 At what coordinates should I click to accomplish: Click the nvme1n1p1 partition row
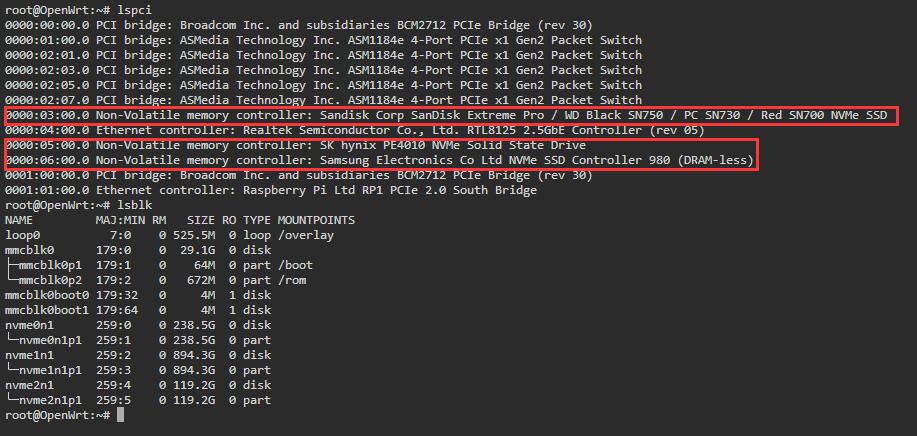coord(138,370)
